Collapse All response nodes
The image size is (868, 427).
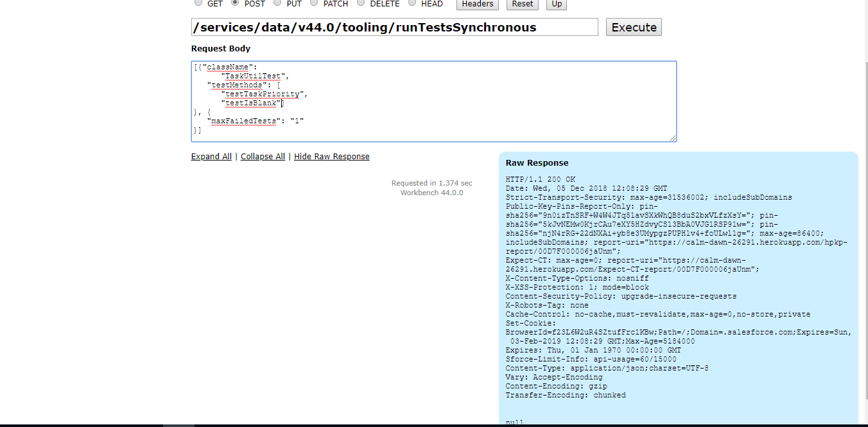263,157
